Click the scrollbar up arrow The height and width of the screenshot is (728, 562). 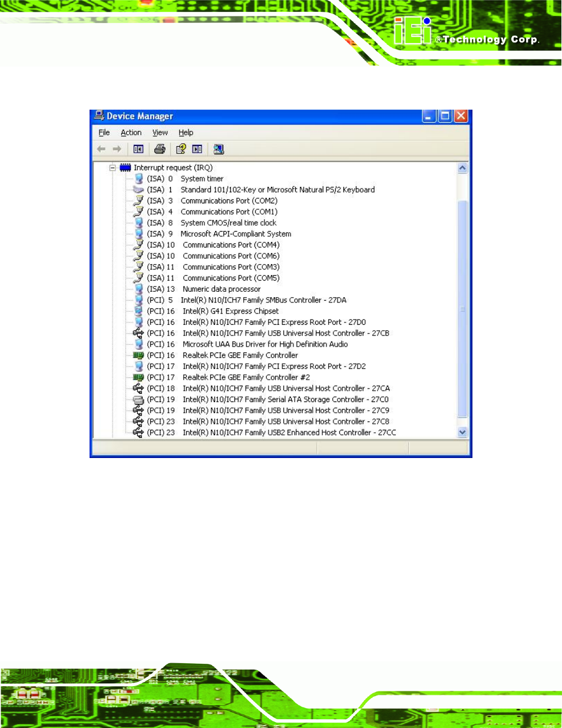(462, 168)
